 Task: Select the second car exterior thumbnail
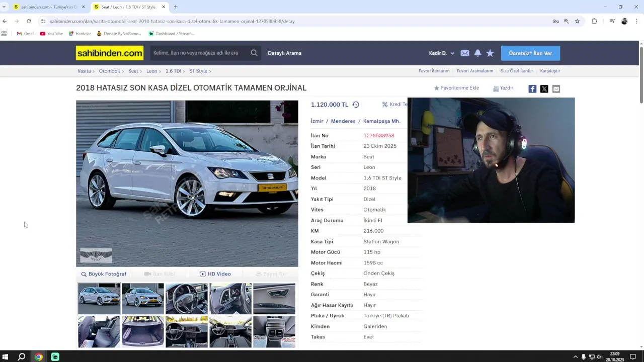coord(143,299)
